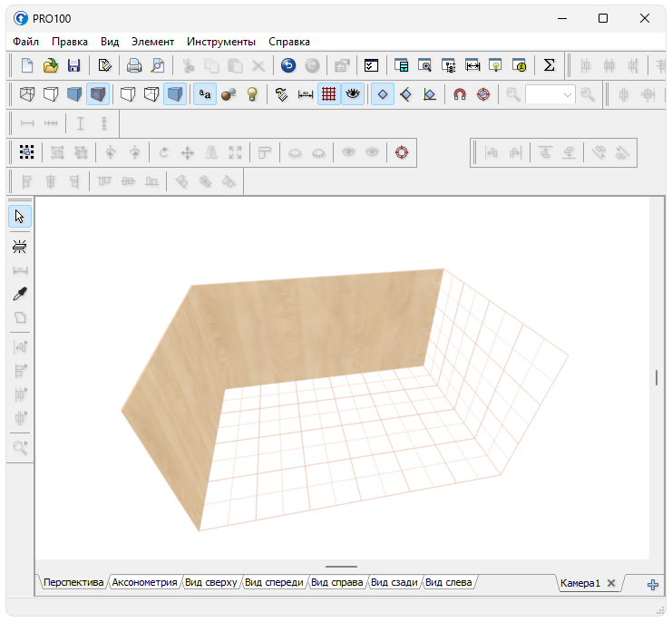This screenshot has width=672, height=622.
Task: Select the arrow pointer tool
Action: (20, 217)
